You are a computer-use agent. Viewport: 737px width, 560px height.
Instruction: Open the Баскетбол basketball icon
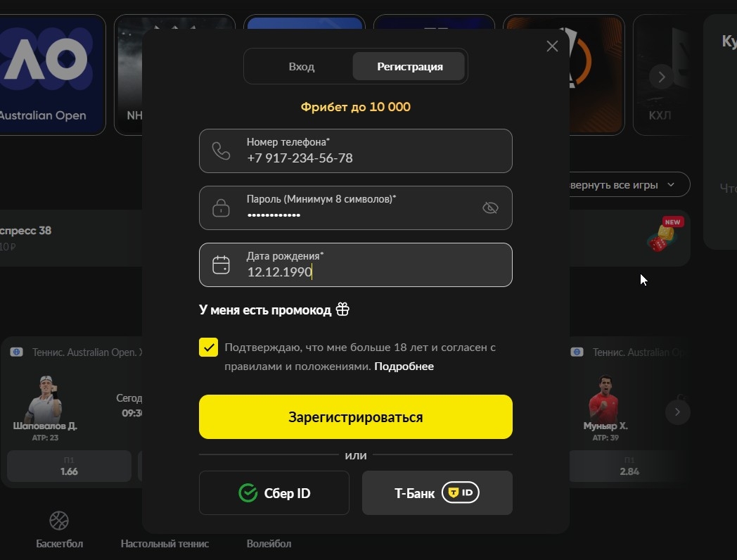tap(59, 521)
